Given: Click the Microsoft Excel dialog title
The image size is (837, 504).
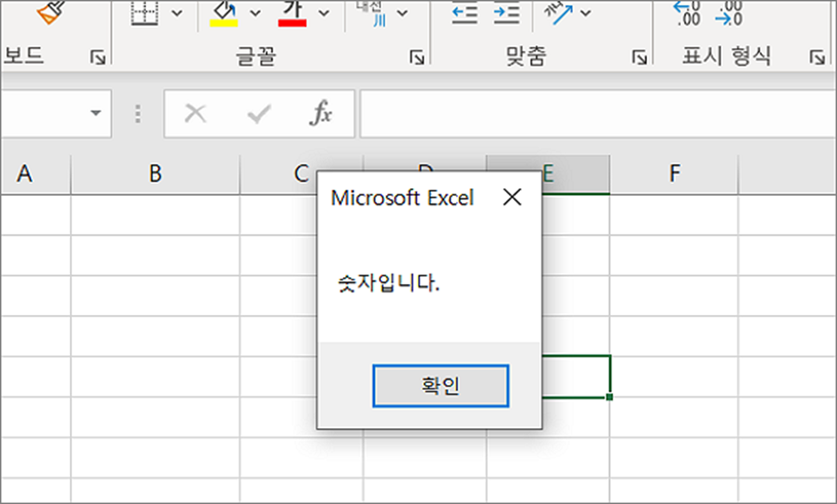Looking at the screenshot, I should 402,198.
